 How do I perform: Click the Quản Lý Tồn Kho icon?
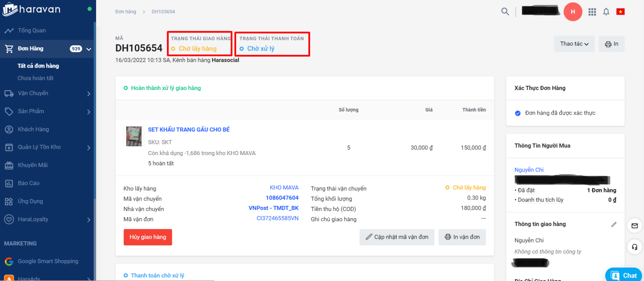(9, 147)
